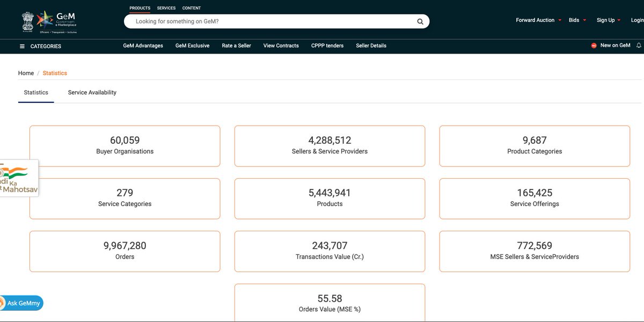Click the red icon beside New on GeM
The height and width of the screenshot is (322, 644).
594,46
